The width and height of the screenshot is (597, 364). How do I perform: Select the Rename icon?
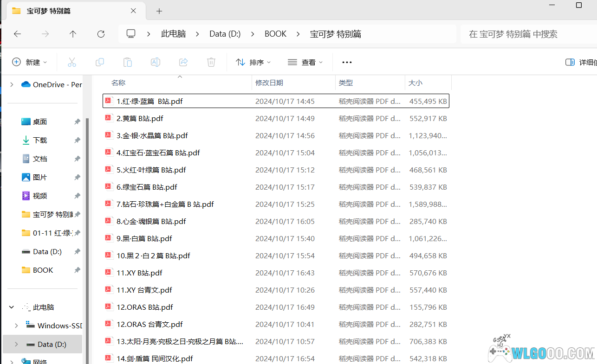tap(156, 62)
